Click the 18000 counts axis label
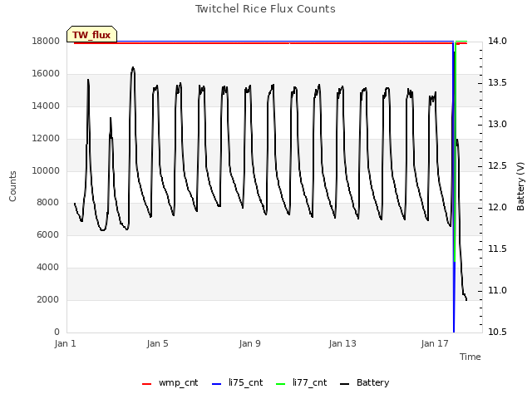The width and height of the screenshot is (532, 399). [46, 41]
